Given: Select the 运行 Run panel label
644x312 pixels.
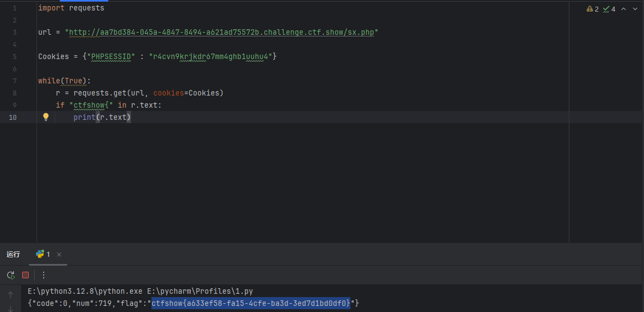Looking at the screenshot, I should [13, 254].
